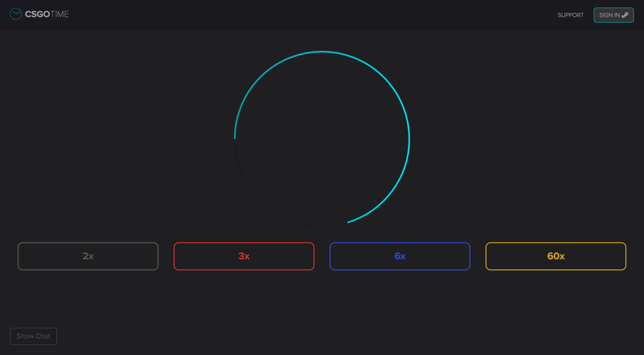Click the bold CSGO part of logo
Viewport: 644px width, 355px height.
[x=37, y=14]
